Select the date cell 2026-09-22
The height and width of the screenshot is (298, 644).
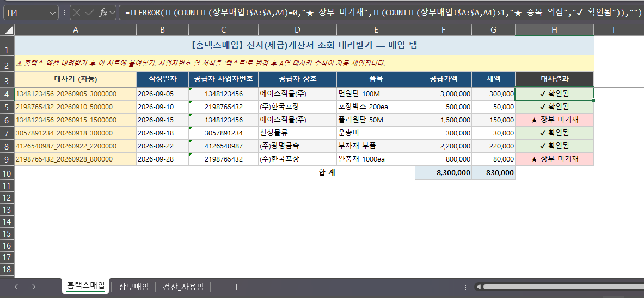pyautogui.click(x=163, y=146)
